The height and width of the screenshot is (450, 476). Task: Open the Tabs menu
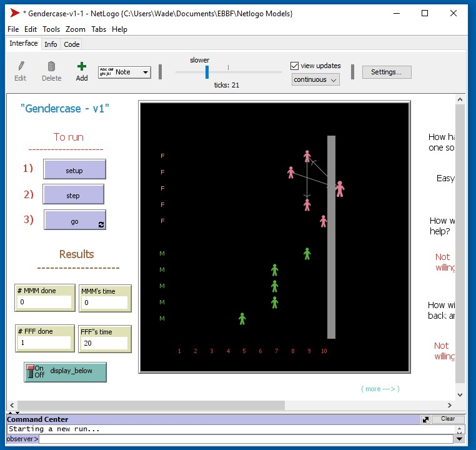click(x=99, y=29)
